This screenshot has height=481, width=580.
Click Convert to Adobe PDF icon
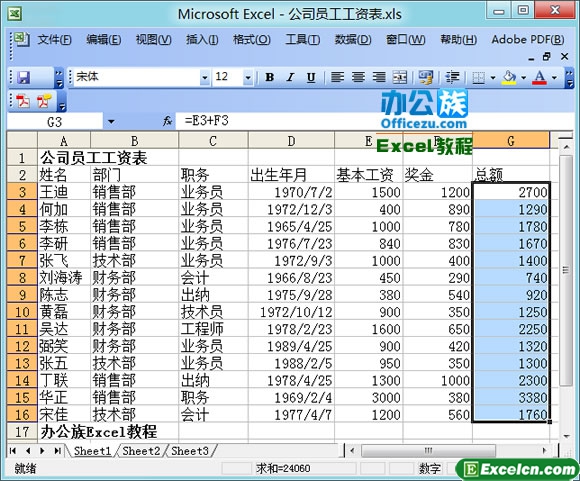click(23, 101)
